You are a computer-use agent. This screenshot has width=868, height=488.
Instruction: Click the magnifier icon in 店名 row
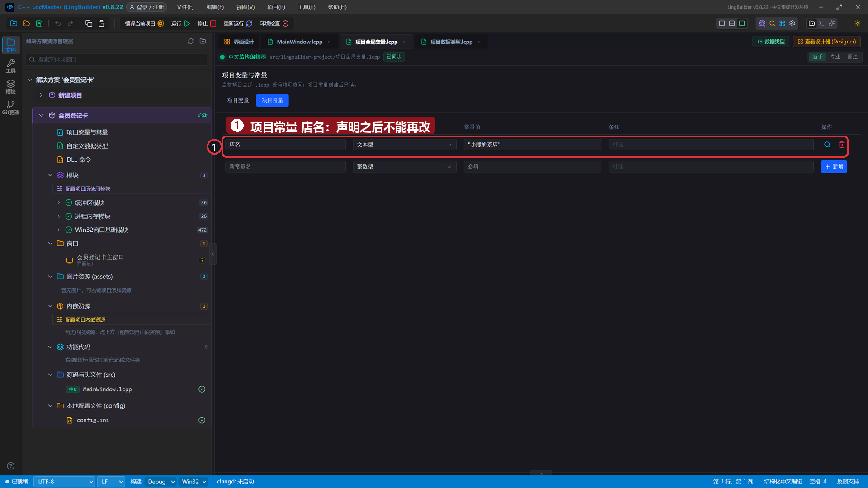pyautogui.click(x=827, y=145)
